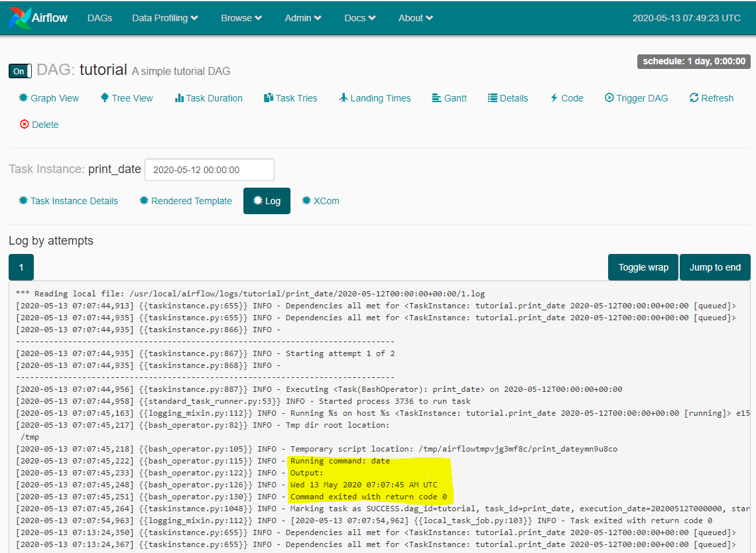Click the Landing Times plane icon
The width and height of the screenshot is (756, 553).
(344, 98)
